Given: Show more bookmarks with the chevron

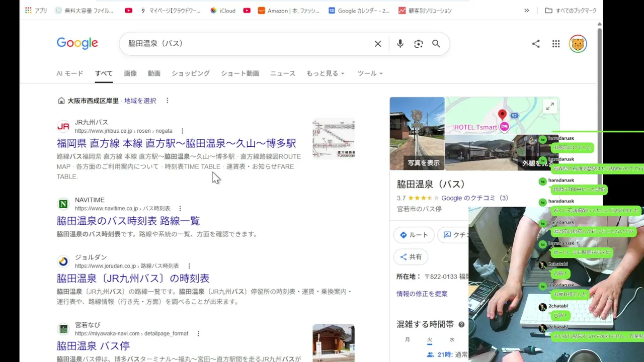Looking at the screenshot, I should point(527,11).
